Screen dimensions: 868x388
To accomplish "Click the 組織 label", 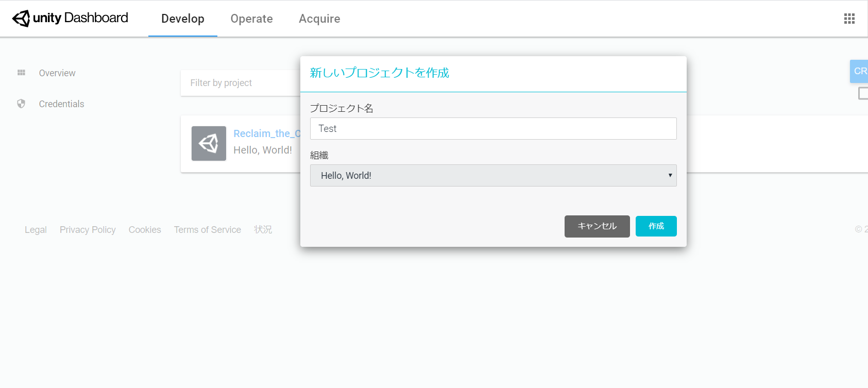I will coord(319,155).
